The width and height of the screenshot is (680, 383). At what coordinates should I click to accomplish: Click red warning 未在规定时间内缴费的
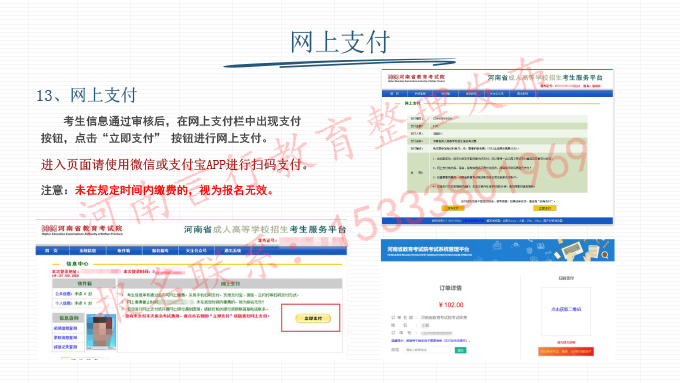click(x=174, y=190)
